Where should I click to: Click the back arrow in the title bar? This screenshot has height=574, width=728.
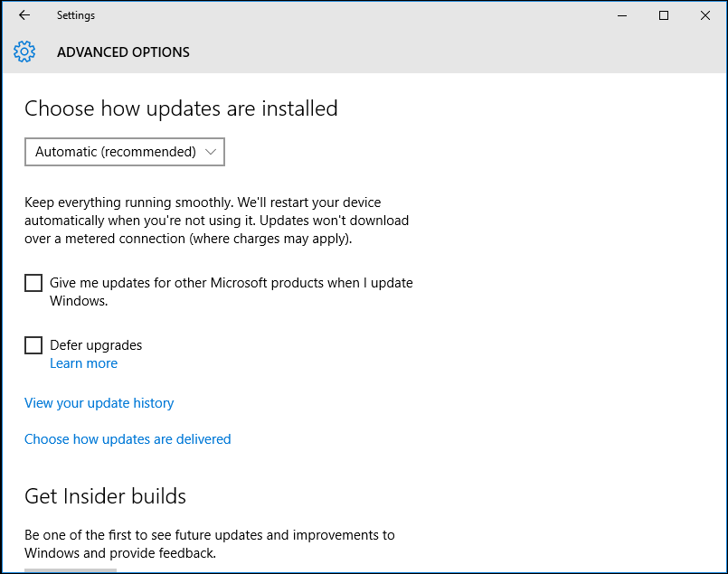coord(22,14)
